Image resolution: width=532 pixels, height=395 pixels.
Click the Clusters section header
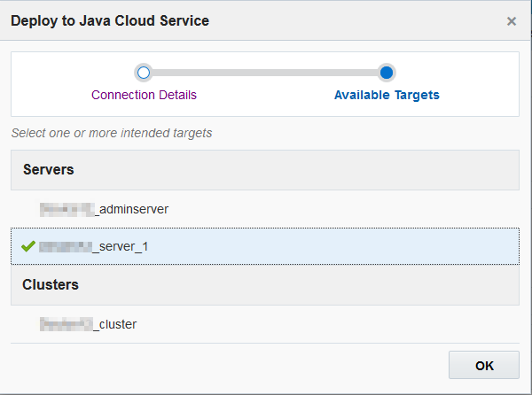point(265,285)
